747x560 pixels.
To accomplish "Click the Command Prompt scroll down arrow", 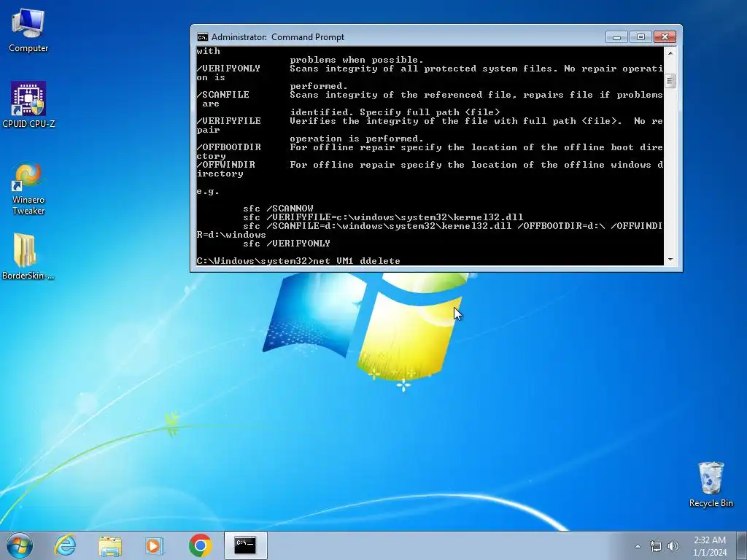I will [670, 260].
